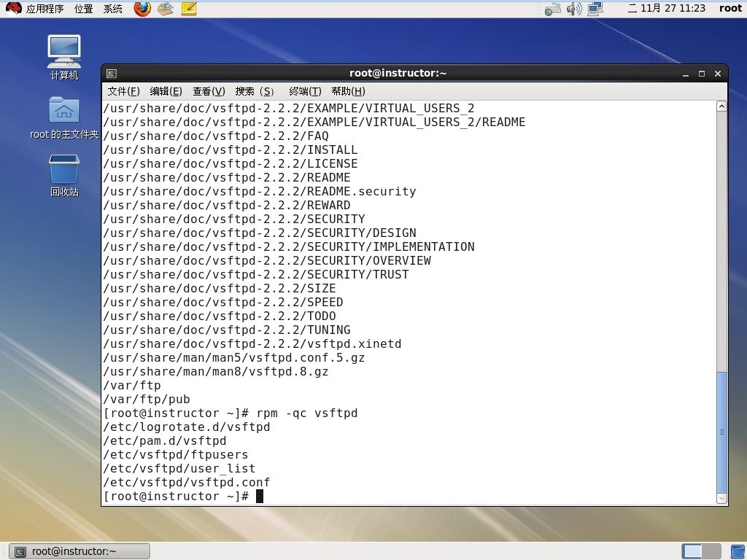Click the SECURITY/OVERVIEW line

[x=267, y=261]
